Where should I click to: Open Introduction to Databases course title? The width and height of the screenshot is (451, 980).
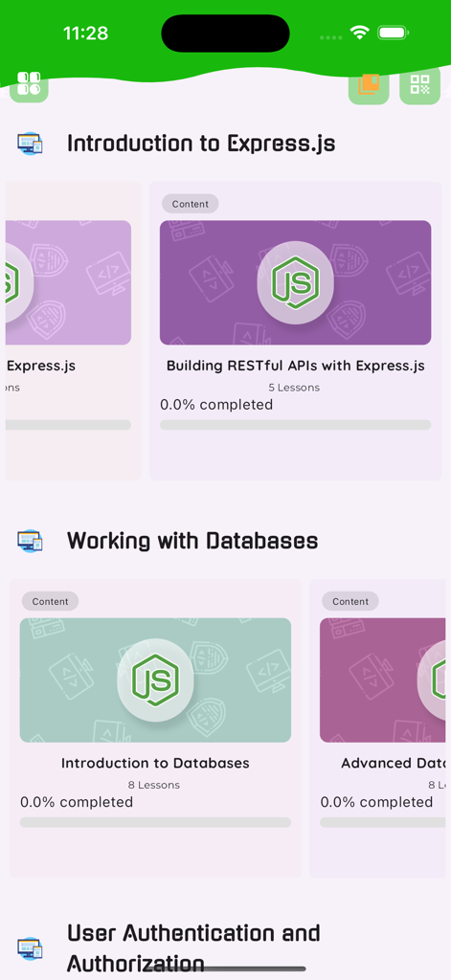[x=155, y=763]
